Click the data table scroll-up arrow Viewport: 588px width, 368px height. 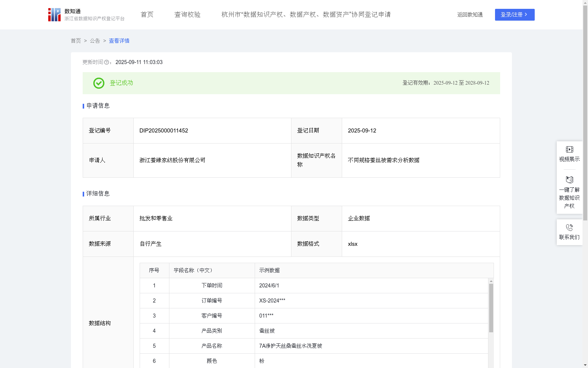click(x=491, y=281)
